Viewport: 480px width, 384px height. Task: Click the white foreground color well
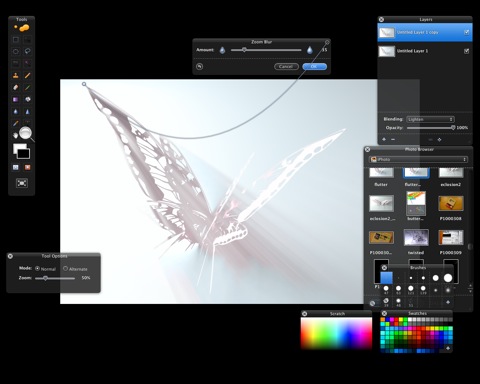click(x=18, y=148)
